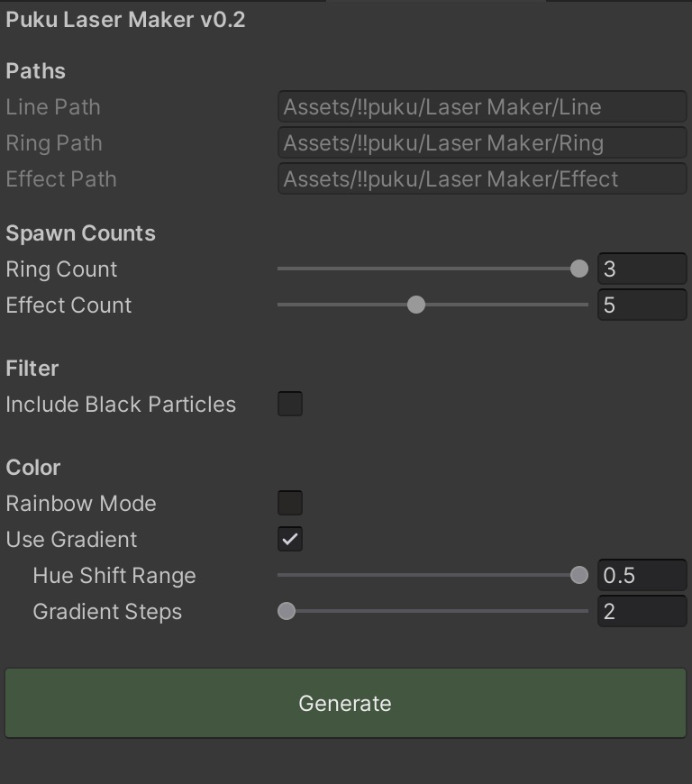Screen dimensions: 692x784
Task: Click the Filter section label
Action: click(32, 368)
